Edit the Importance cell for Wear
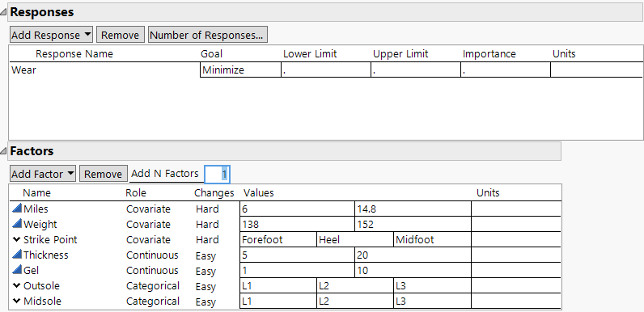The width and height of the screenshot is (644, 312). (506, 70)
